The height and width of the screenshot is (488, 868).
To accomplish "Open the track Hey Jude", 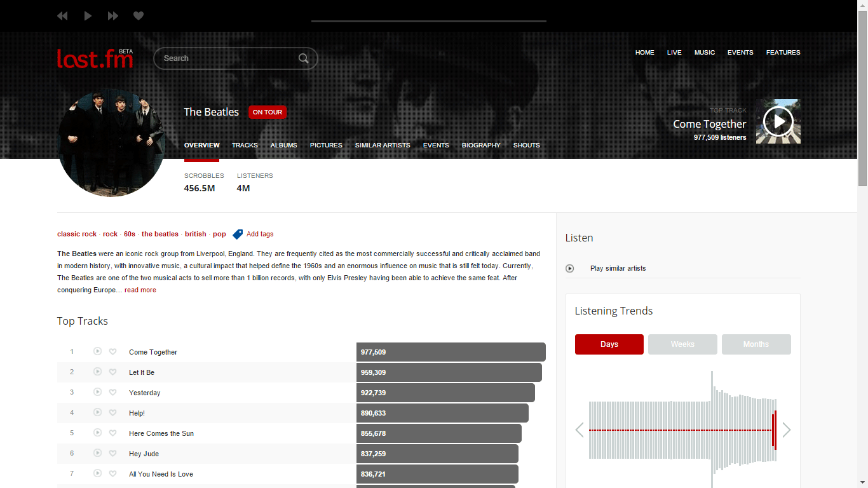I will (x=144, y=454).
